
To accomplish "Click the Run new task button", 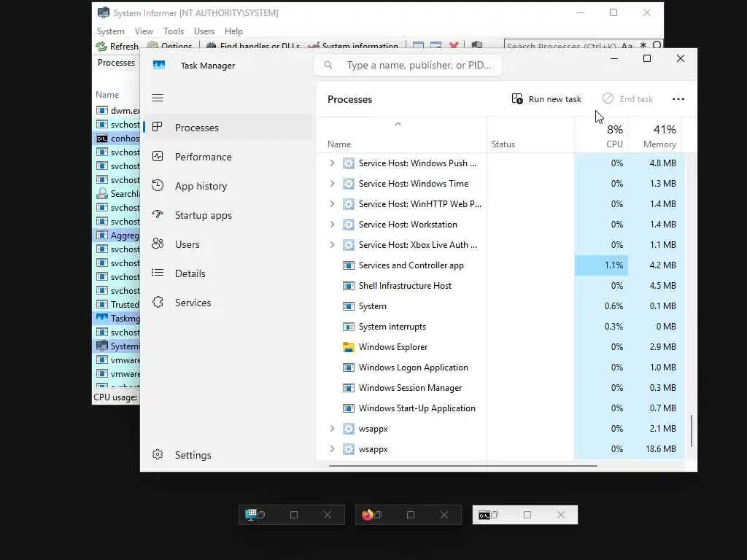I will tap(546, 98).
